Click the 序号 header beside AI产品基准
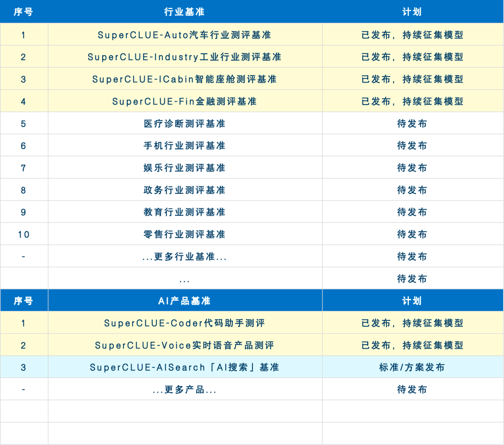The width and height of the screenshot is (504, 445). pyautogui.click(x=23, y=301)
